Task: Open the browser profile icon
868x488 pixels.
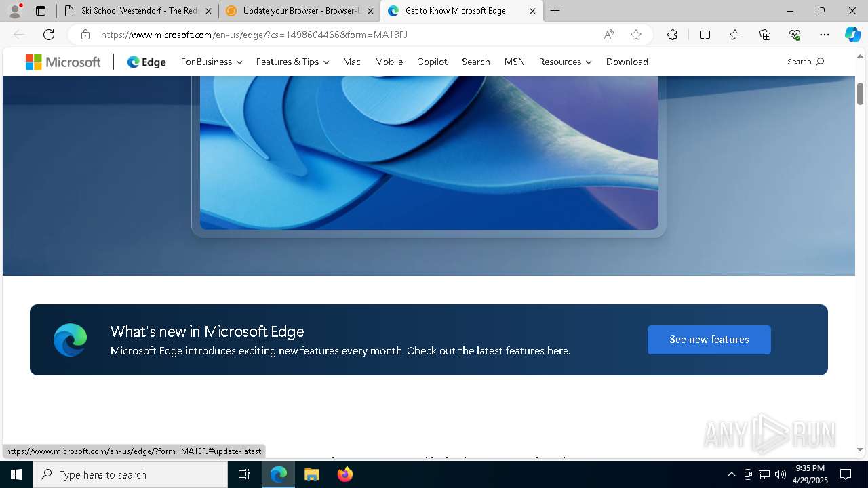Action: pyautogui.click(x=15, y=11)
